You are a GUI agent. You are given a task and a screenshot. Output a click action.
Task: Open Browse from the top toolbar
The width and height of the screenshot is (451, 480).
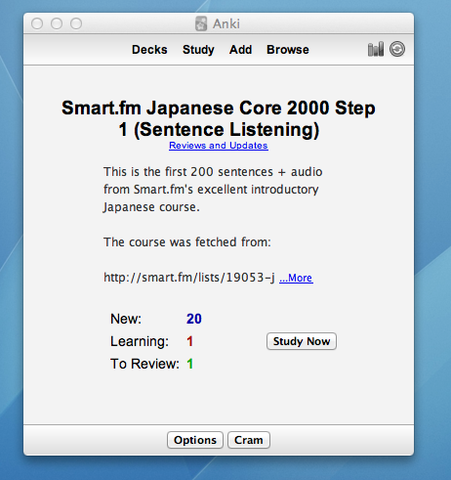tap(288, 50)
